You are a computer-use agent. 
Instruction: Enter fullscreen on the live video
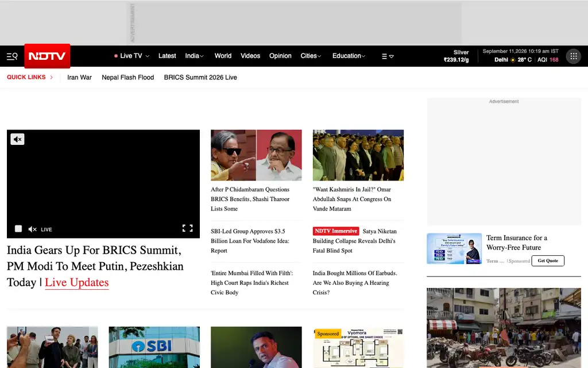(x=188, y=228)
